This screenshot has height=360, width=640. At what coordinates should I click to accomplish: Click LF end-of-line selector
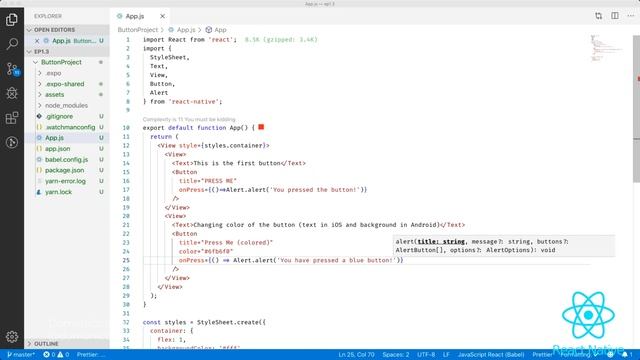446,354
